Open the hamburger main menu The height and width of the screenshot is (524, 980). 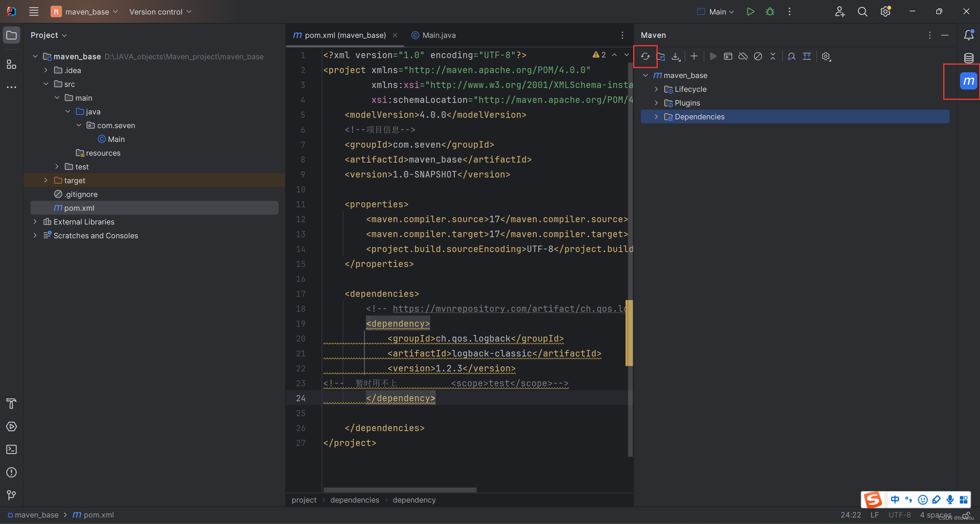pyautogui.click(x=34, y=12)
